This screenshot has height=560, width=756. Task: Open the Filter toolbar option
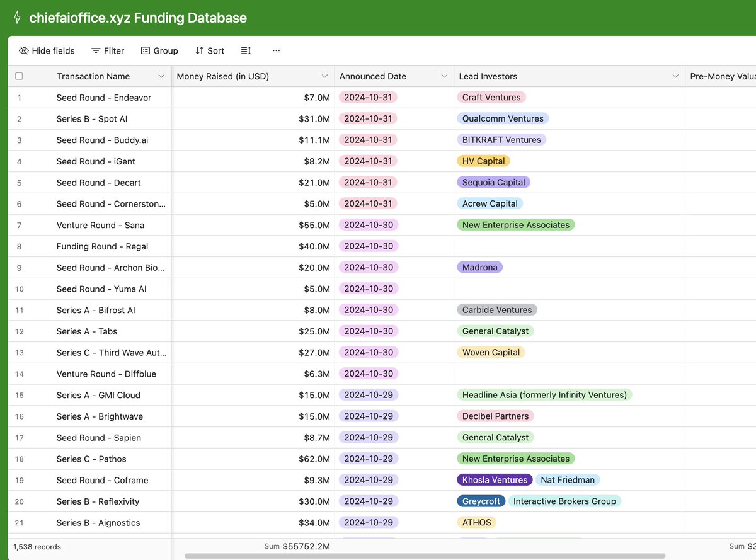108,50
